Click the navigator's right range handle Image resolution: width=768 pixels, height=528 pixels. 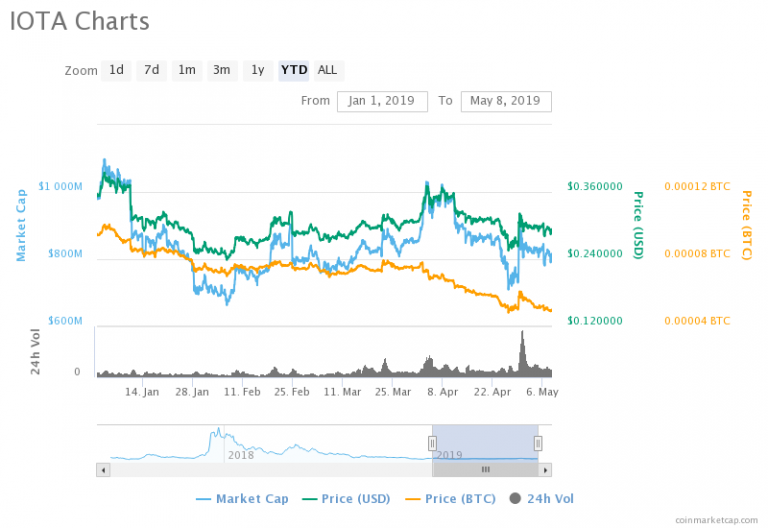tap(538, 442)
